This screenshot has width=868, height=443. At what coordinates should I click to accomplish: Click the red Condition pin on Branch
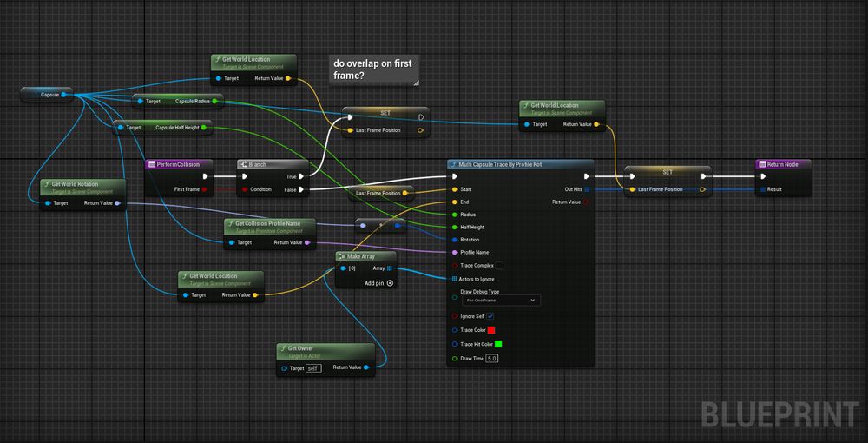(x=245, y=189)
